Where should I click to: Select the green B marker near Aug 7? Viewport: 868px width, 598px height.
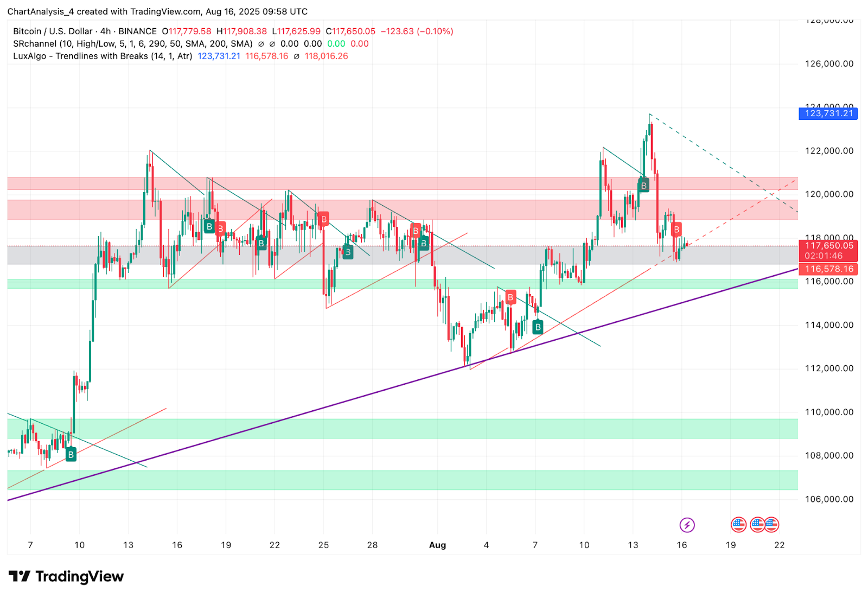(538, 327)
